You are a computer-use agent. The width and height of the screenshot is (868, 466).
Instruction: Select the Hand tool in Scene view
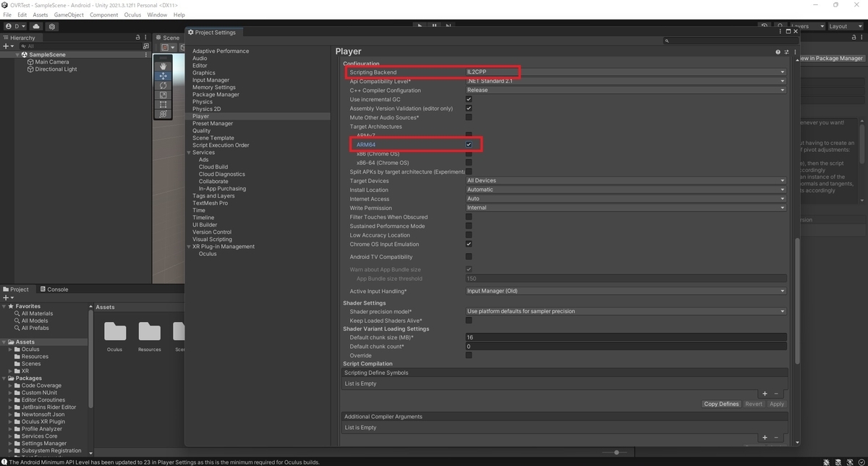(x=163, y=66)
